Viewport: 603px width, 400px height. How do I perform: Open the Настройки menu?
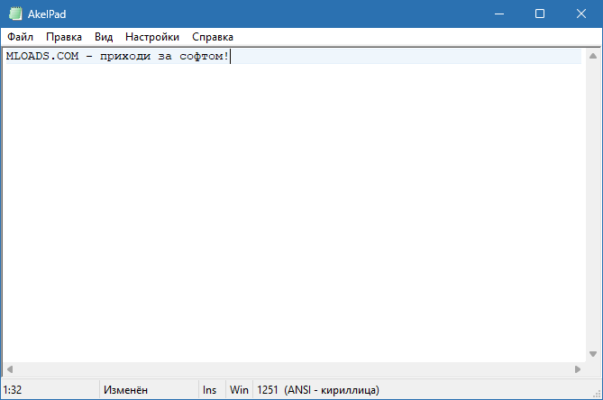[x=152, y=37]
